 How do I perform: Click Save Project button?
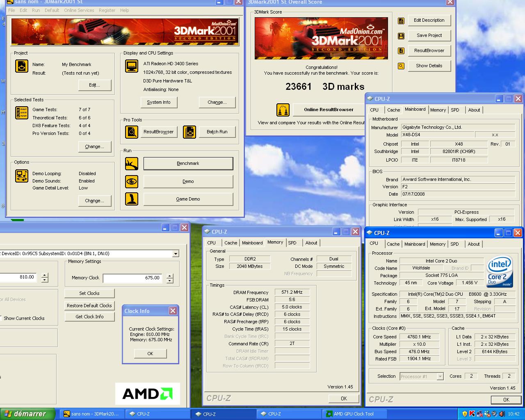[429, 35]
